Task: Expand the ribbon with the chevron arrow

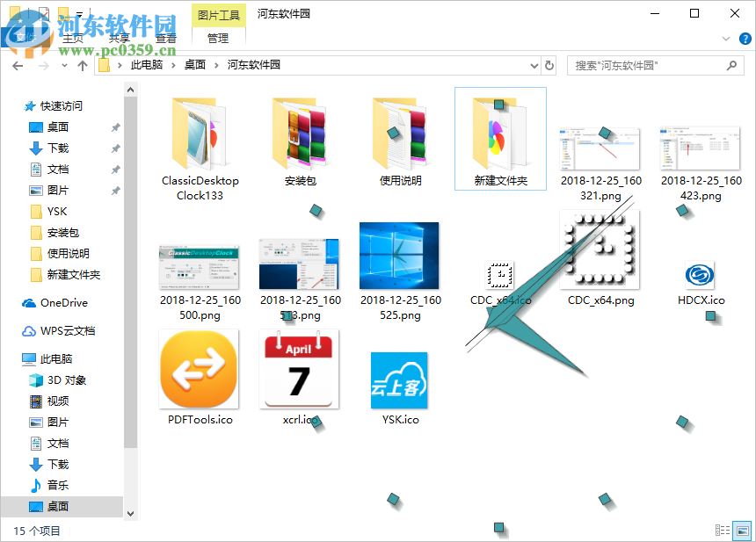Action: tap(724, 39)
